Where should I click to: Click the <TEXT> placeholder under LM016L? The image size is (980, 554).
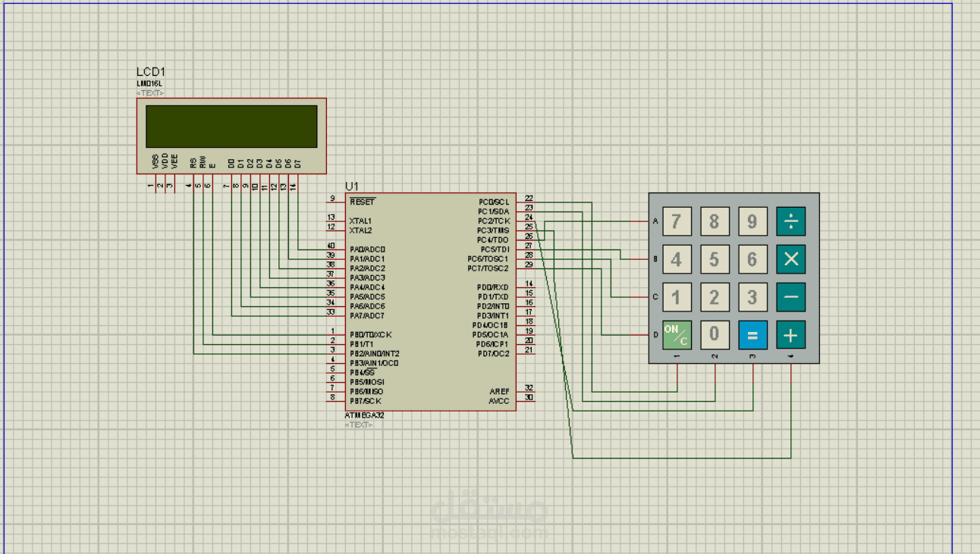coord(150,92)
